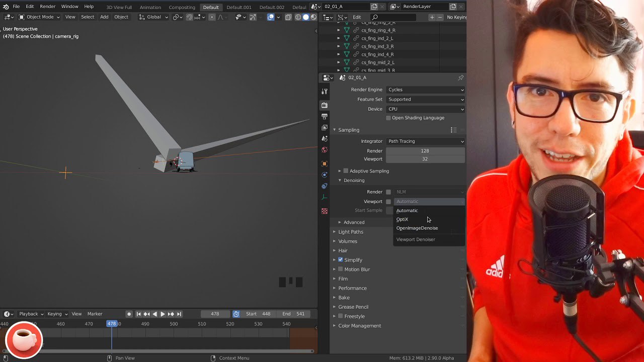The image size is (644, 362).
Task: Open the Integrator Path Tracing dropdown
Action: [425, 141]
